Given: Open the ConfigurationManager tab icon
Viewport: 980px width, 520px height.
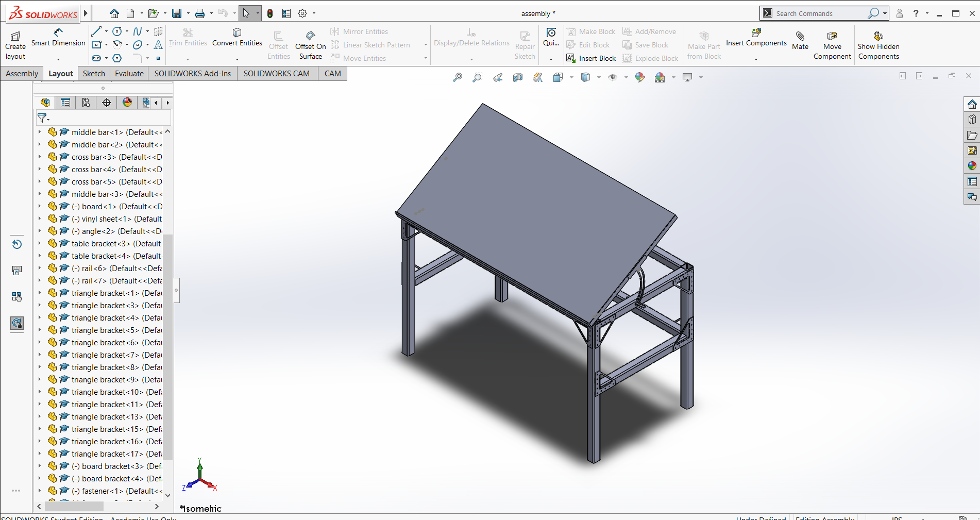Looking at the screenshot, I should click(x=86, y=103).
